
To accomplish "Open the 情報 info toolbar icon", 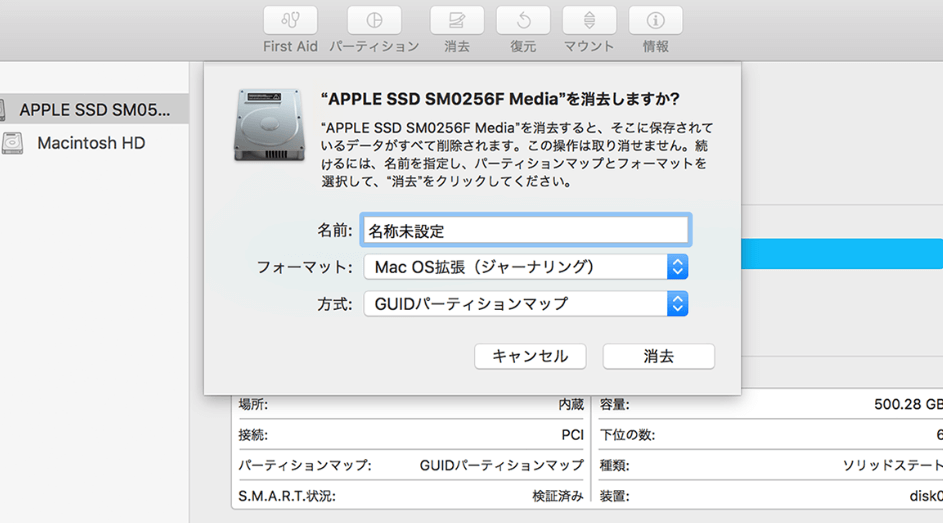I will click(656, 20).
